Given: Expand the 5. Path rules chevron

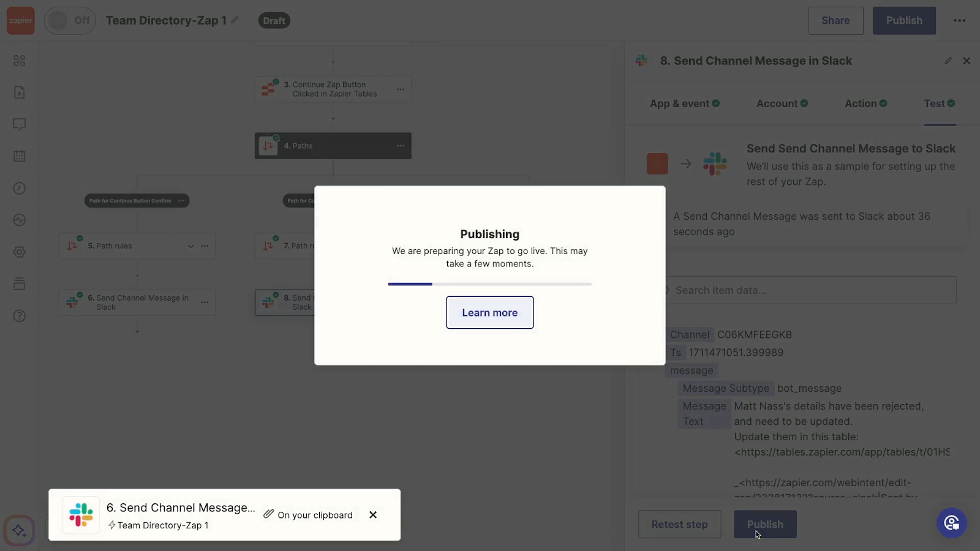Looking at the screenshot, I should click(x=190, y=246).
